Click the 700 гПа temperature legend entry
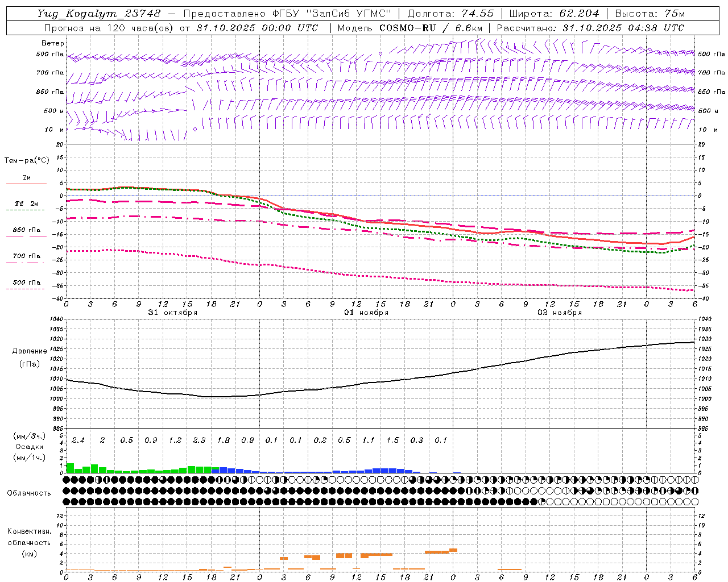 tap(27, 256)
